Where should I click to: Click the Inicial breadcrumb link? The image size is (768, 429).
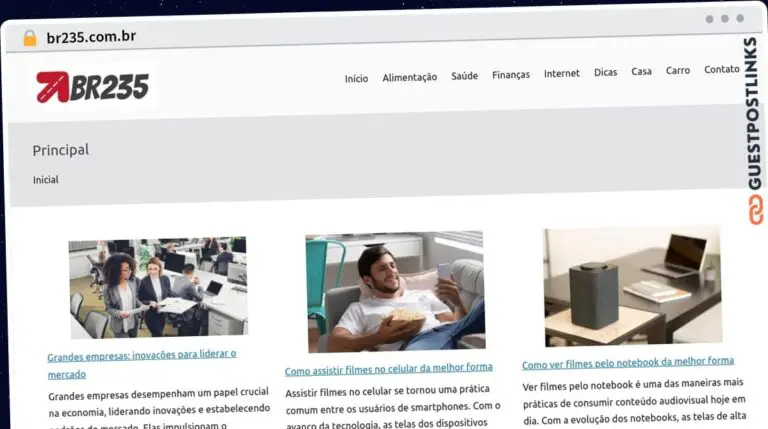click(46, 180)
